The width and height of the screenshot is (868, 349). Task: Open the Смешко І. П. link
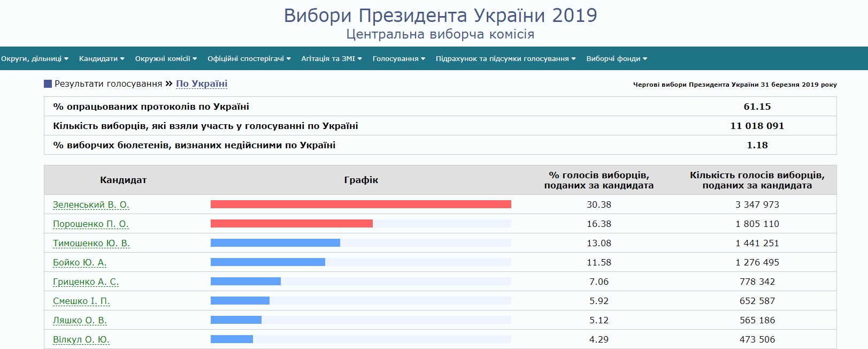click(81, 301)
